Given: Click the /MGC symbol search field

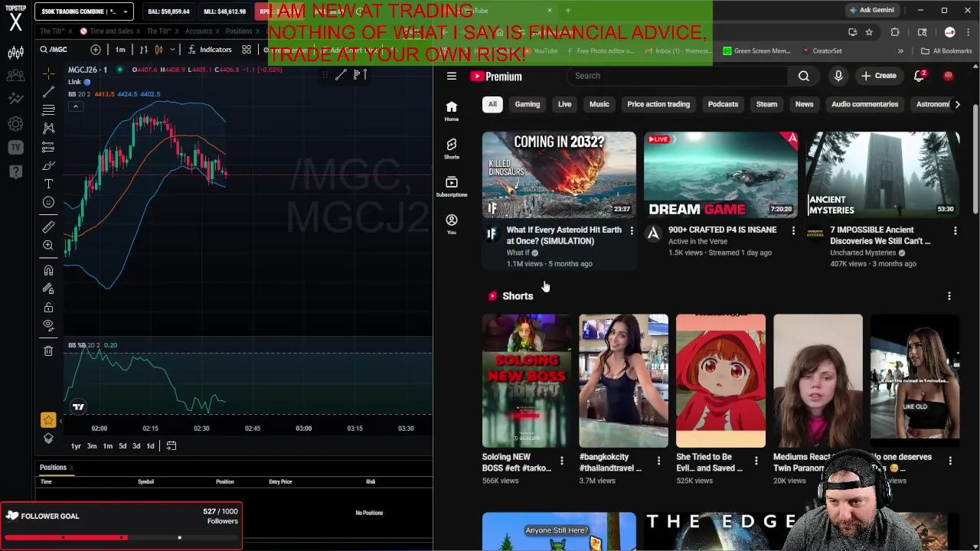Looking at the screenshot, I should (x=61, y=50).
